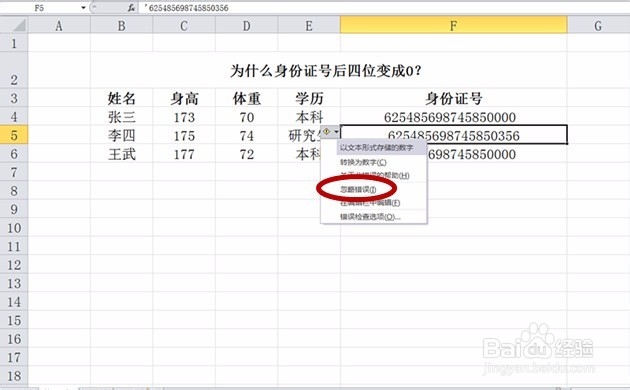The height and width of the screenshot is (390, 630).
Task: Select row header 7
Action: (x=14, y=172)
